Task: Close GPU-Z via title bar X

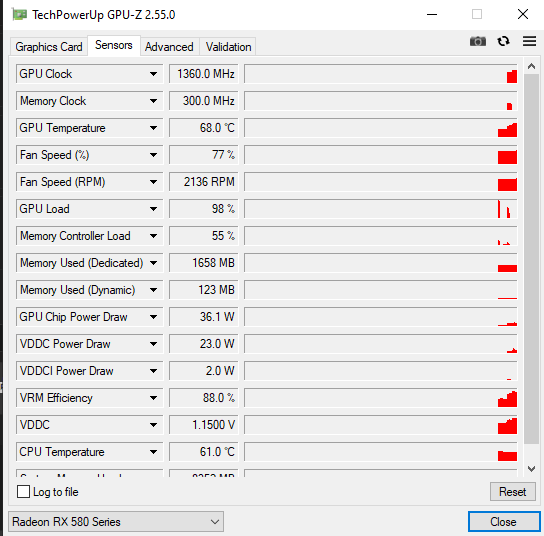Action: tap(522, 15)
